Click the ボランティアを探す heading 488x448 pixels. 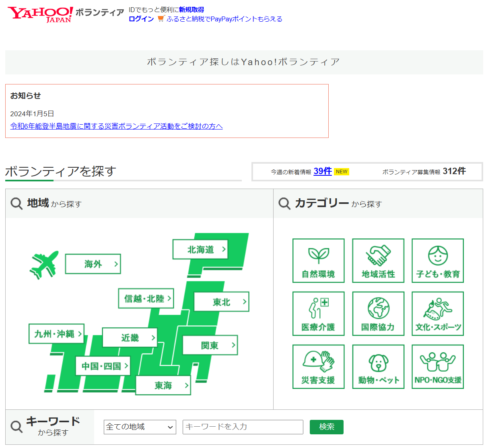pyautogui.click(x=61, y=171)
